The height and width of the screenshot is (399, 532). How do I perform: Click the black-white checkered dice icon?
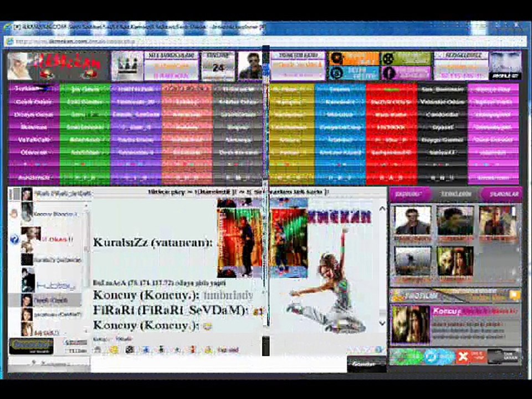click(x=130, y=350)
